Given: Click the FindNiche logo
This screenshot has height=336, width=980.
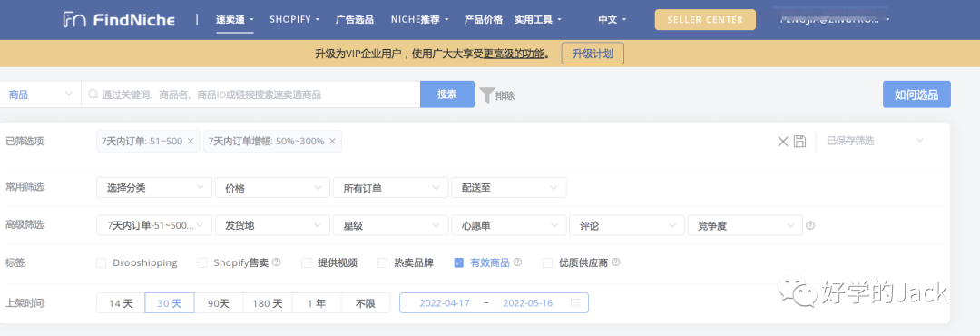Looking at the screenshot, I should pyautogui.click(x=118, y=19).
